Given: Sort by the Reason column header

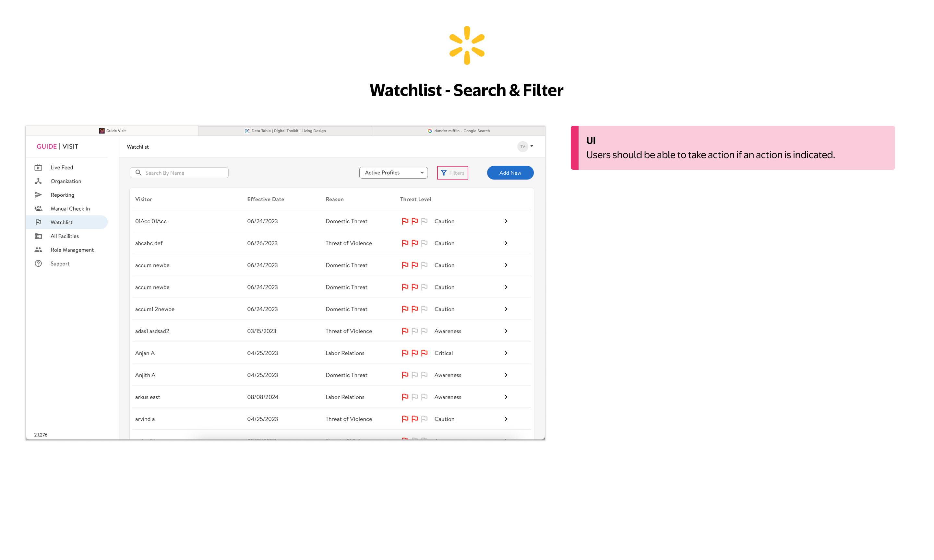Looking at the screenshot, I should (334, 199).
